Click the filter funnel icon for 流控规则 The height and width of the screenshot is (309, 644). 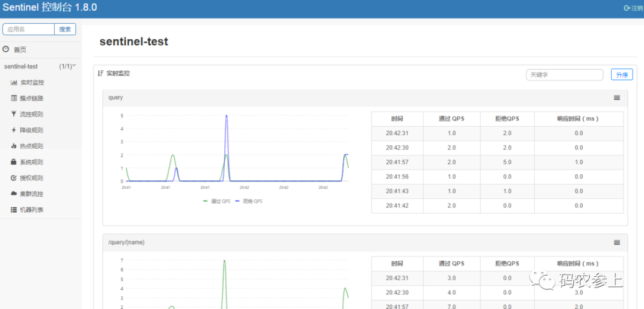tap(14, 114)
